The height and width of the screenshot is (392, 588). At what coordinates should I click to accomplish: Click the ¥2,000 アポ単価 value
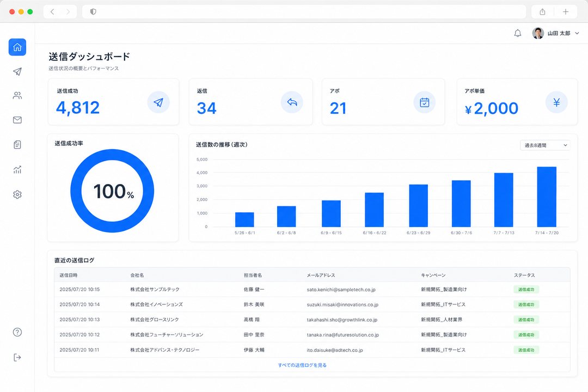[491, 108]
